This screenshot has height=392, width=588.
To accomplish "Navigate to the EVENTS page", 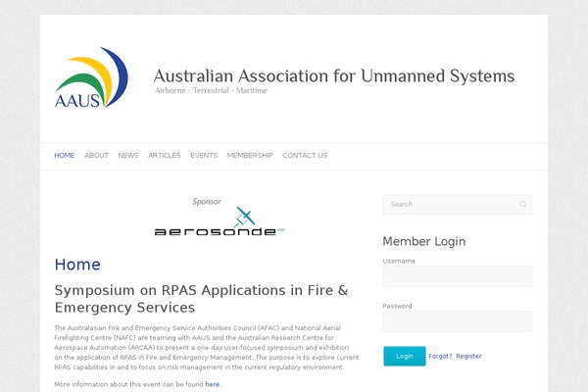I will tap(204, 156).
